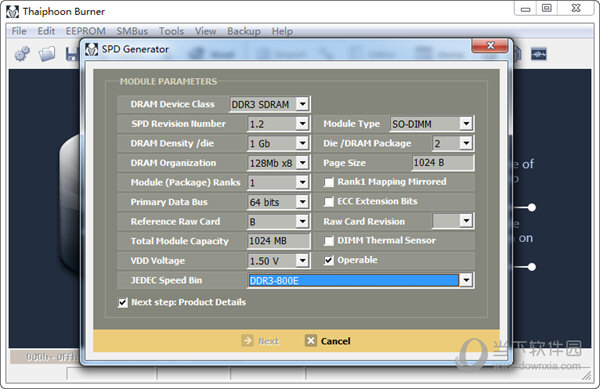The image size is (600, 389).
Task: Open DRAM Device Class dropdown
Action: [302, 104]
